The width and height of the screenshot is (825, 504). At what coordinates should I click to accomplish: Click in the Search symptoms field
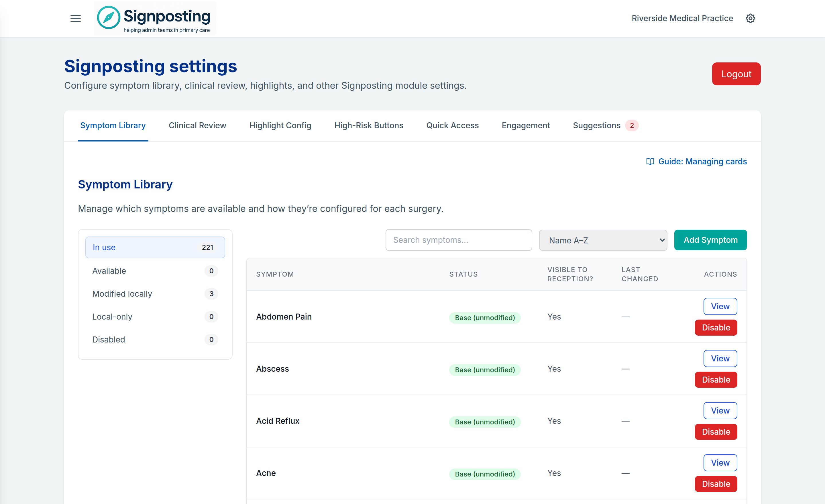(459, 240)
